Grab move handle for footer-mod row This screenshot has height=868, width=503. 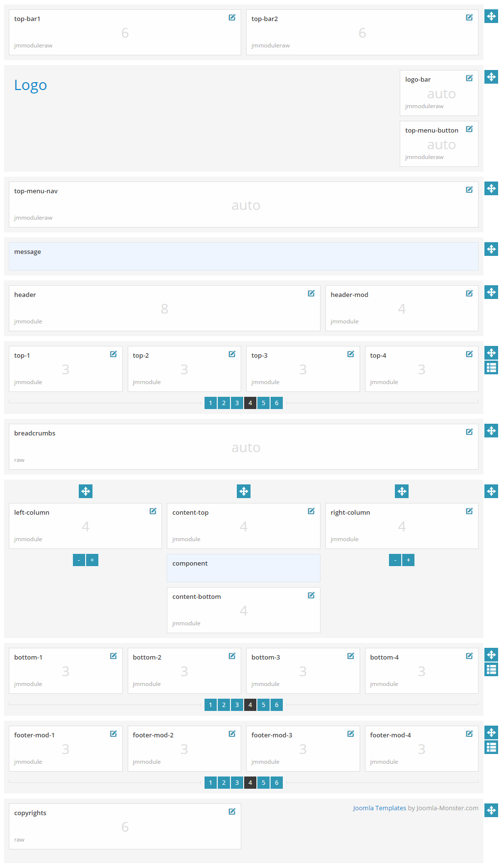[x=491, y=732]
